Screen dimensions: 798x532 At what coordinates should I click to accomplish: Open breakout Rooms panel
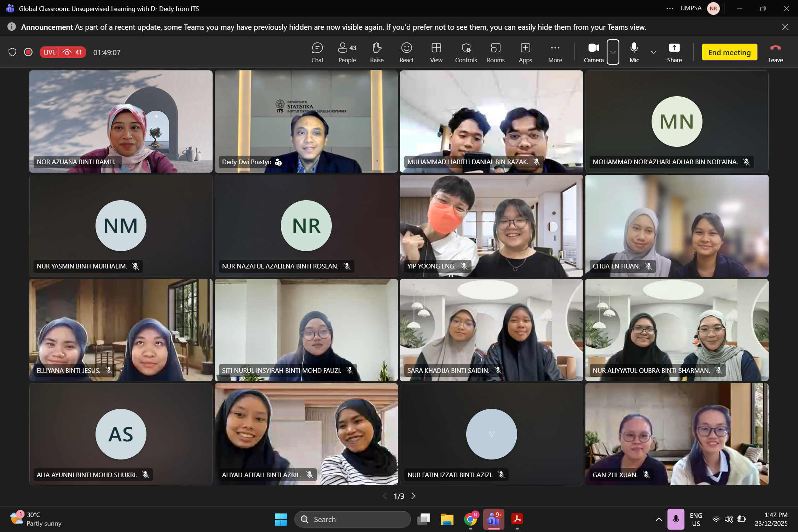(496, 52)
